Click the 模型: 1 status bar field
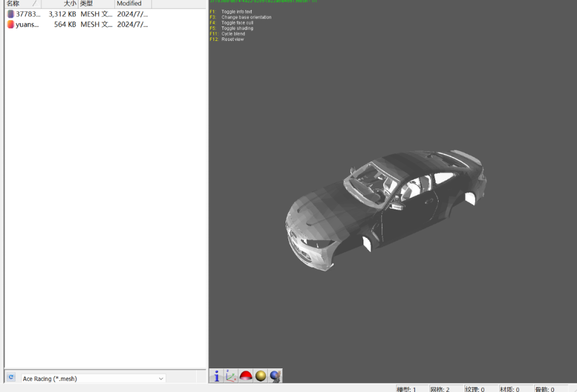Image resolution: width=577 pixels, height=392 pixels. 411,389
